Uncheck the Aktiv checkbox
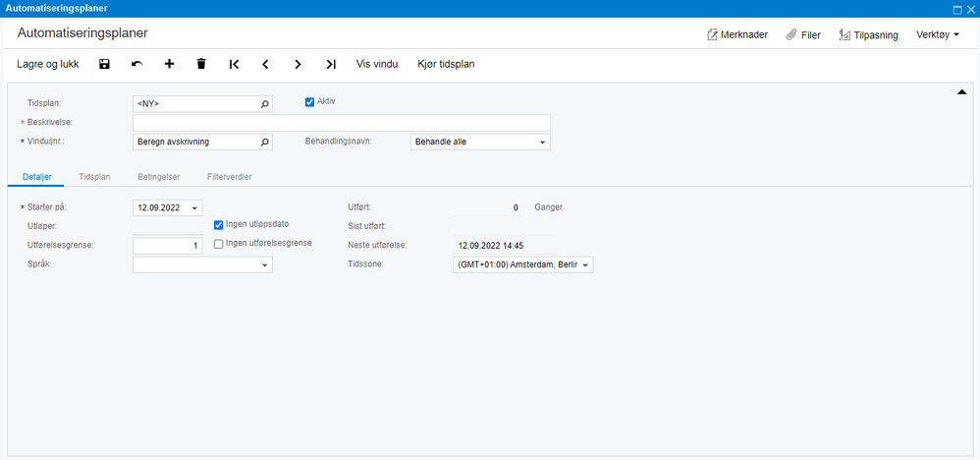This screenshot has height=460, width=980. click(x=309, y=101)
